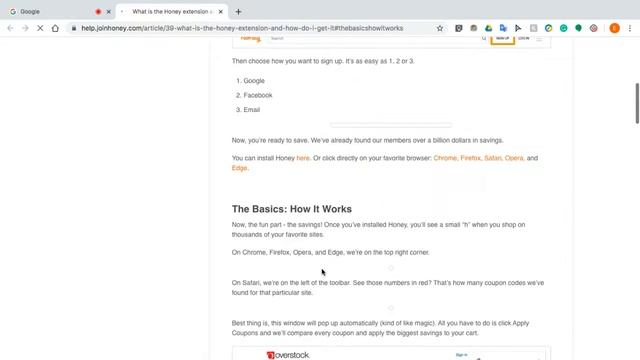Open the Edge install link

240,168
